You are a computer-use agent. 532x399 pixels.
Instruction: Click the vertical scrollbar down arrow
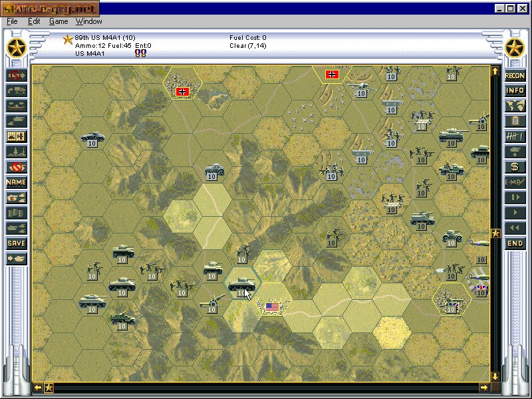point(495,376)
